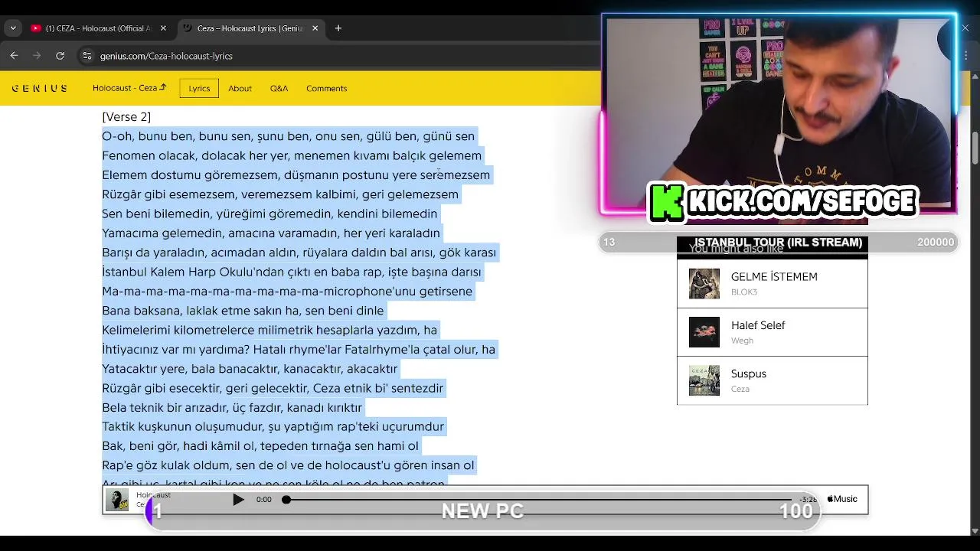Go back to previous page
The height and width of the screenshot is (551, 980).
pyautogui.click(x=14, y=56)
